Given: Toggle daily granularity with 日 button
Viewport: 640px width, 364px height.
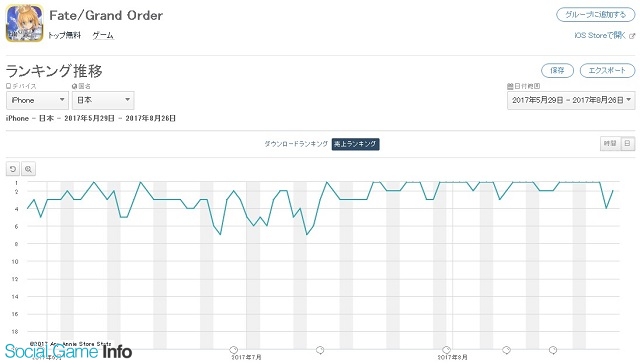Looking at the screenshot, I should (627, 144).
